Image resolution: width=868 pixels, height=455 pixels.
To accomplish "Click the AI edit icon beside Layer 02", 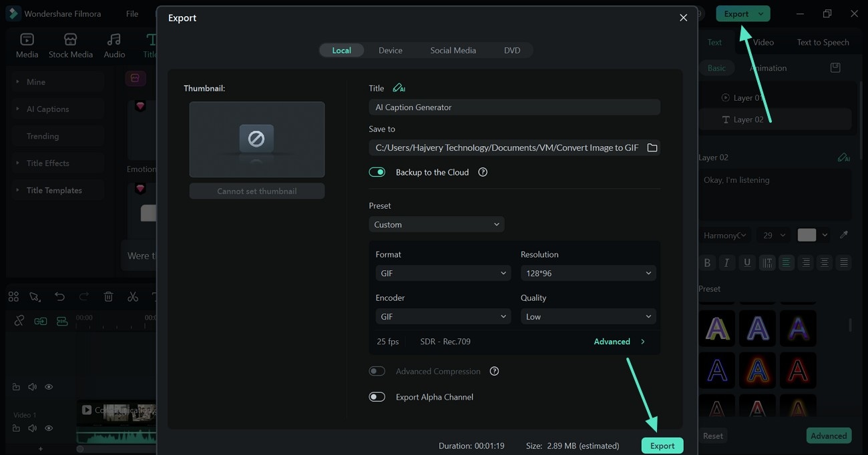I will 843,157.
